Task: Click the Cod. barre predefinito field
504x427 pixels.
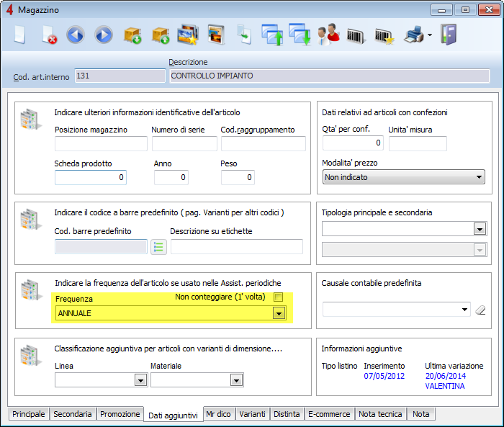Action: point(101,246)
